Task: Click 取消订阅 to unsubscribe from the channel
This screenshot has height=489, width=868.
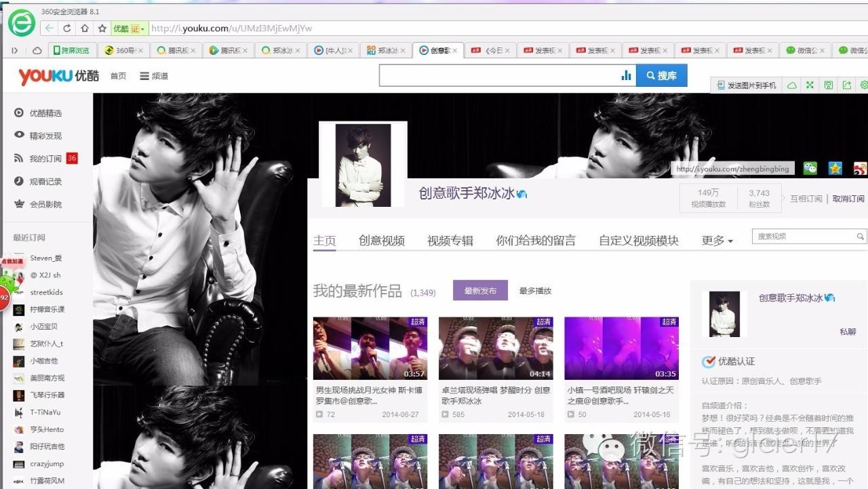Action: [x=846, y=197]
